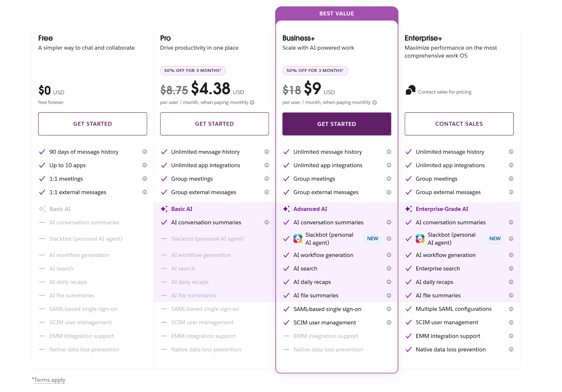This screenshot has height=392, width=562.
Task: Click the Advanced AI section heading
Action: (310, 209)
